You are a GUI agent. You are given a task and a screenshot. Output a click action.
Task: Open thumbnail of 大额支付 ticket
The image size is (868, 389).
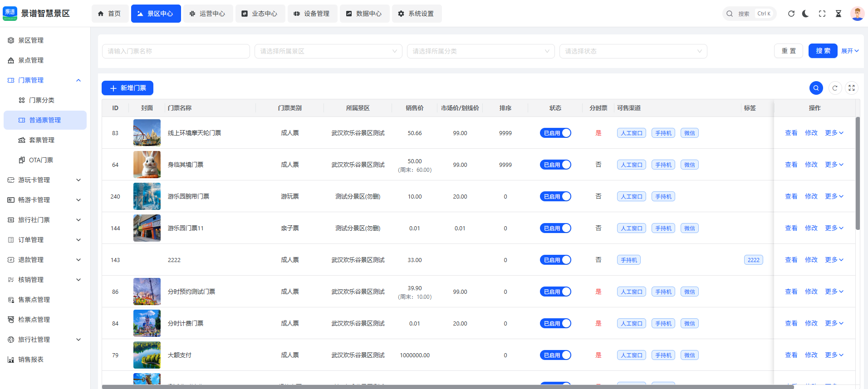147,355
